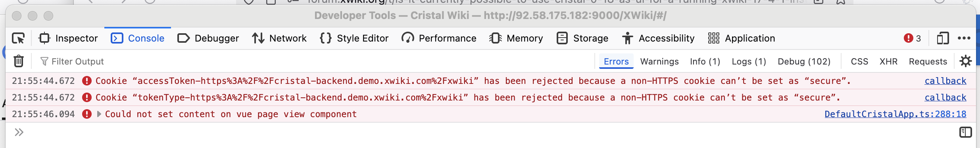
Task: Switch to the Network tab
Action: coord(279,38)
